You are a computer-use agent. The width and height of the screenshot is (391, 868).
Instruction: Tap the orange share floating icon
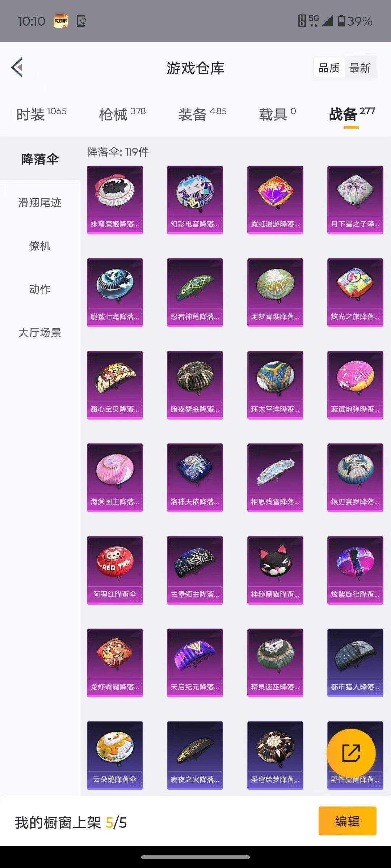pos(351,753)
